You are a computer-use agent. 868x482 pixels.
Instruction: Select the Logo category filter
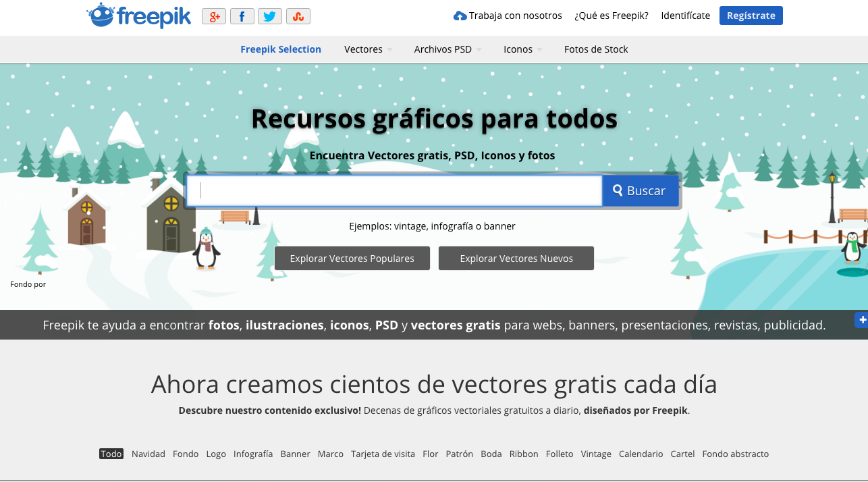click(x=216, y=454)
